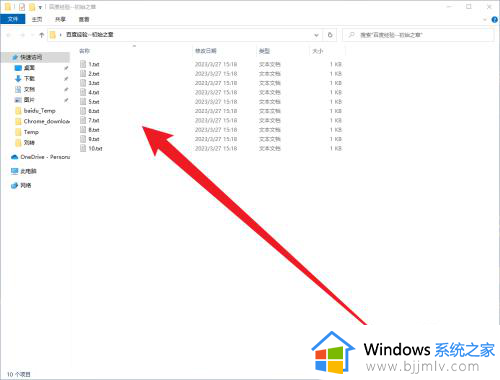This screenshot has height=380, width=500.
Task: Open the baidu_Temp folder in sidebar
Action: tap(40, 111)
